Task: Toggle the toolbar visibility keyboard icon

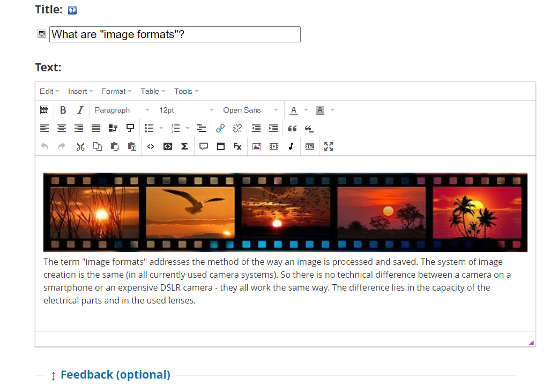Action: click(x=44, y=110)
